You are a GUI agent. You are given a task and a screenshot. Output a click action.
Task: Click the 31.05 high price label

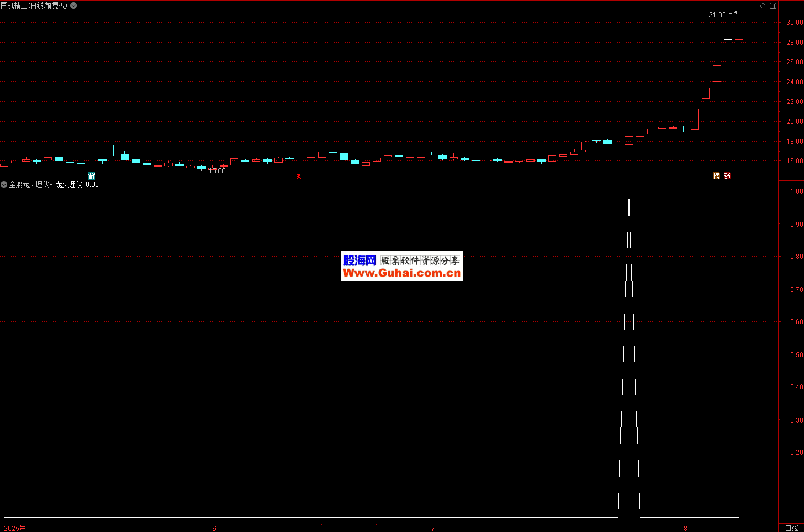(717, 15)
